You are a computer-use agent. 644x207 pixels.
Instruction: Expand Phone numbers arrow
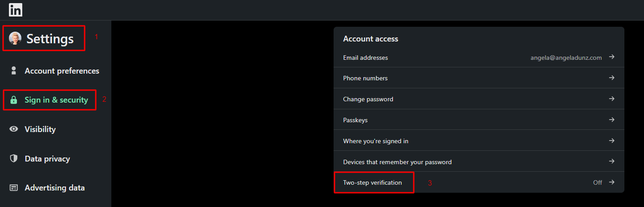click(612, 78)
